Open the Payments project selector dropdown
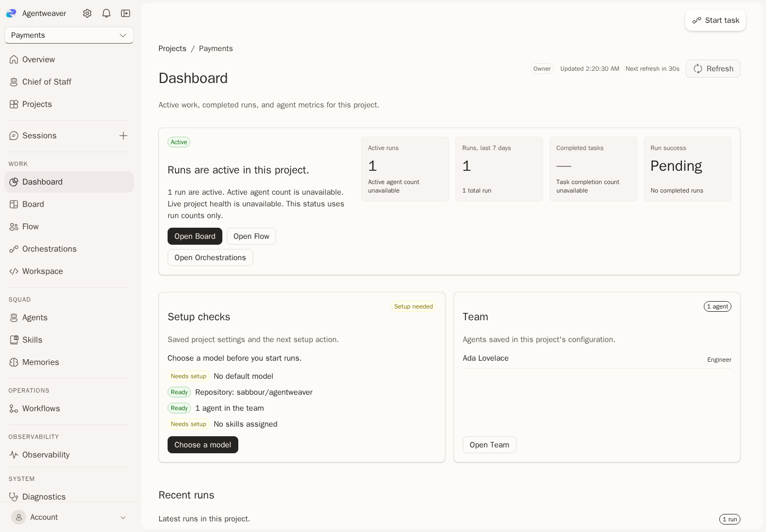766x532 pixels. 69,35
